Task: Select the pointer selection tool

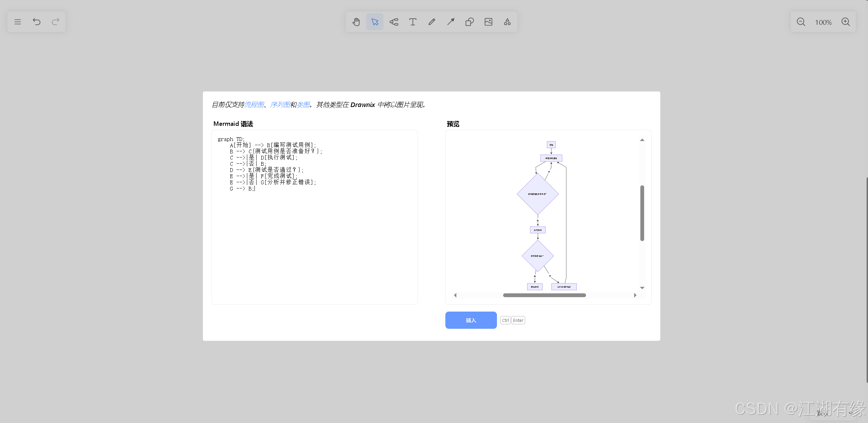Action: coord(375,21)
